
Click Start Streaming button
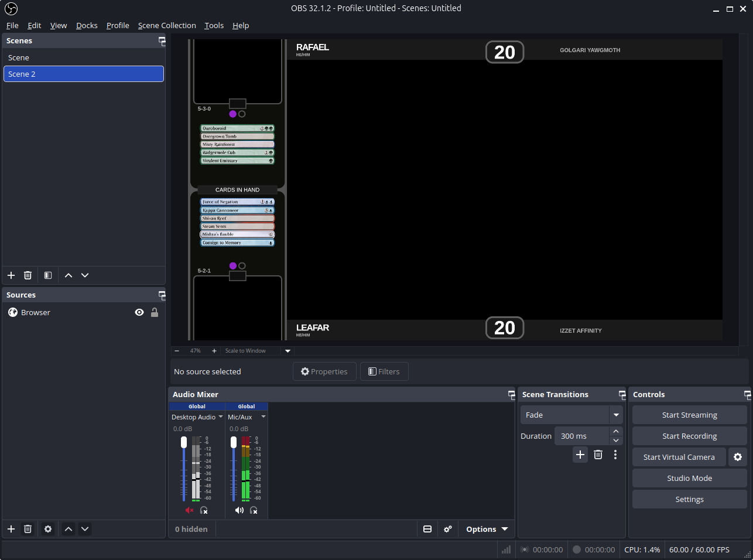[689, 415]
